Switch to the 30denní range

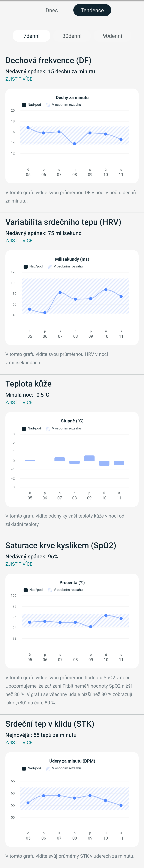[72, 36]
